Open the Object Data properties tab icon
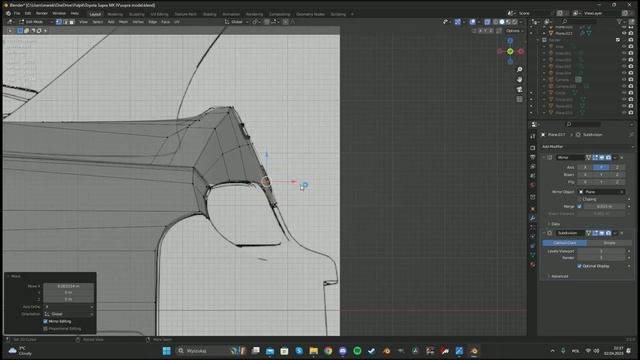The image size is (640, 360). click(x=533, y=255)
